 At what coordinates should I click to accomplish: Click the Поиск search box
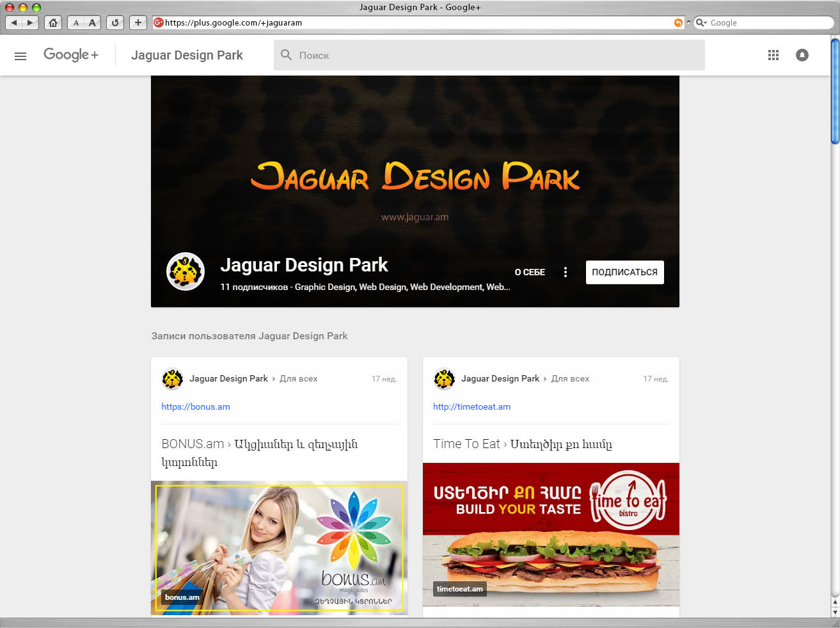tap(489, 55)
